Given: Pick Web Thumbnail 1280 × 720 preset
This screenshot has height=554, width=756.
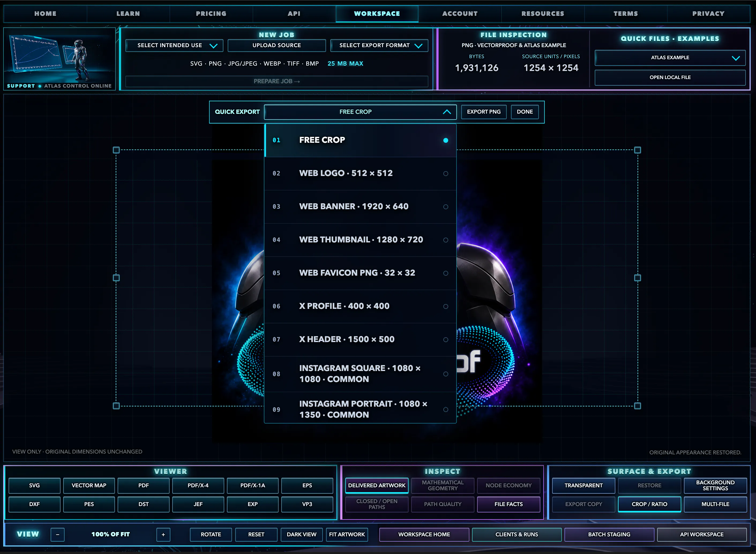Looking at the screenshot, I should click(360, 240).
